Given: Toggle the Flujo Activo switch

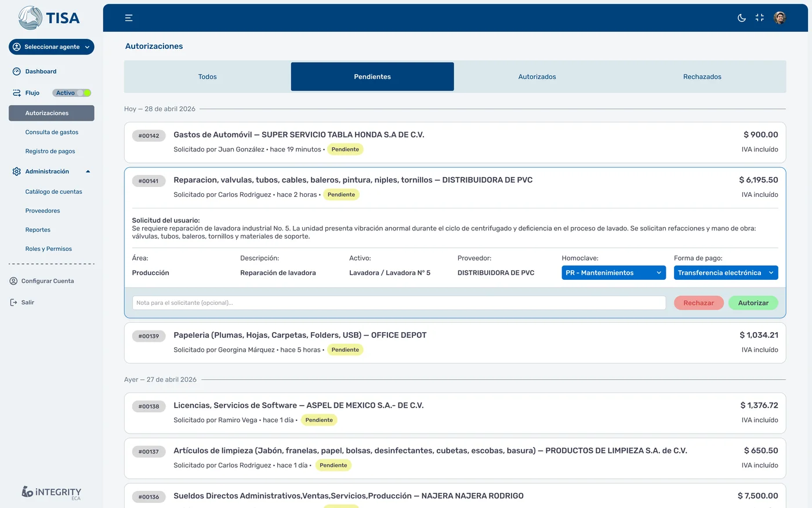Looking at the screenshot, I should coord(72,93).
